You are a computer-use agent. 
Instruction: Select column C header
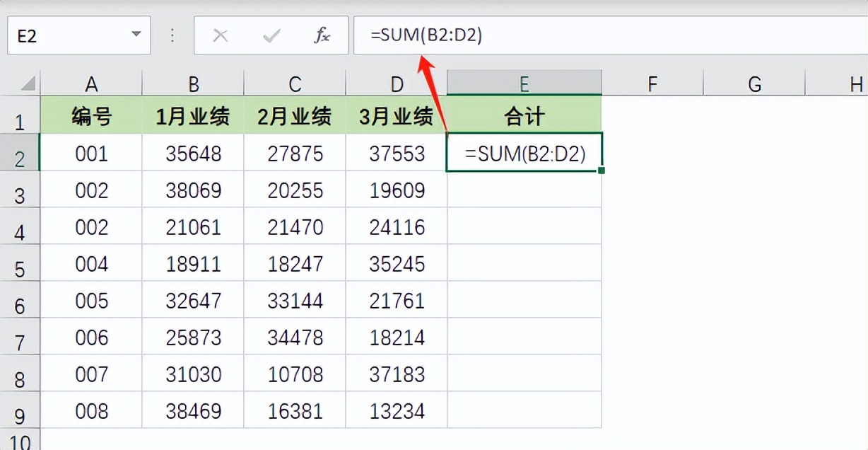point(295,83)
